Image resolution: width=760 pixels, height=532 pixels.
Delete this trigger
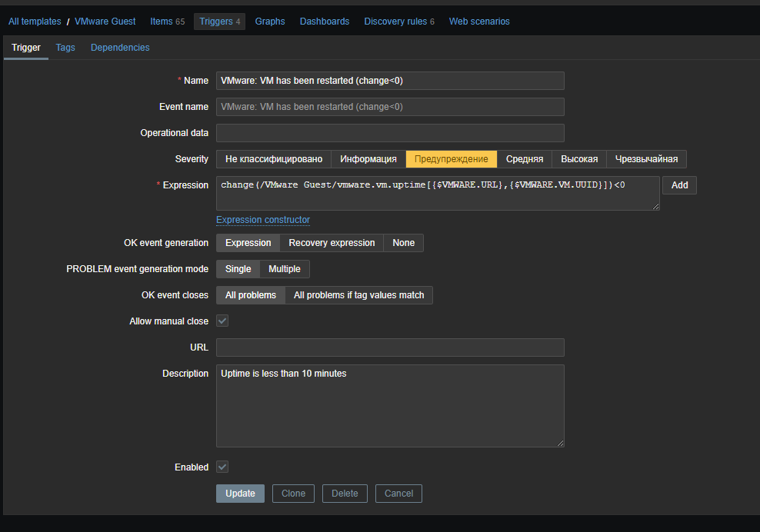[345, 494]
